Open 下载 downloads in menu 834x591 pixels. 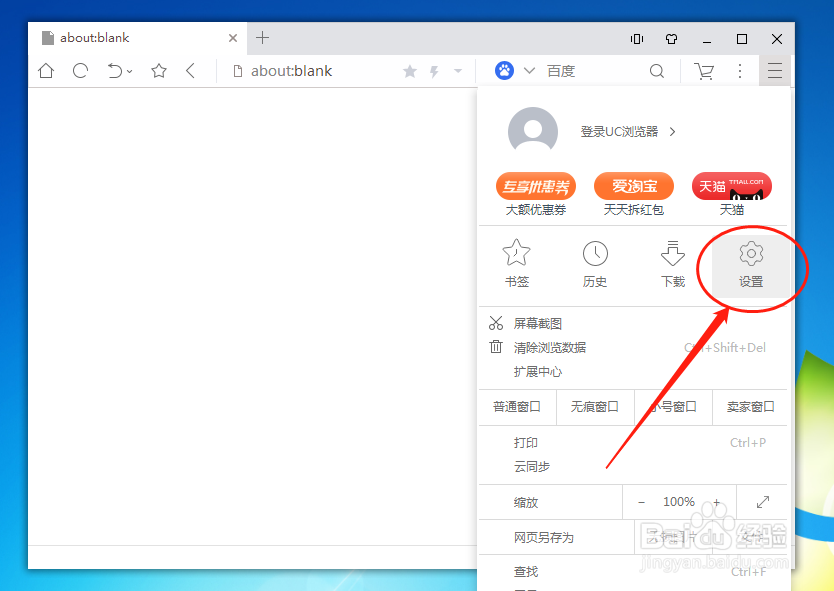pos(673,264)
